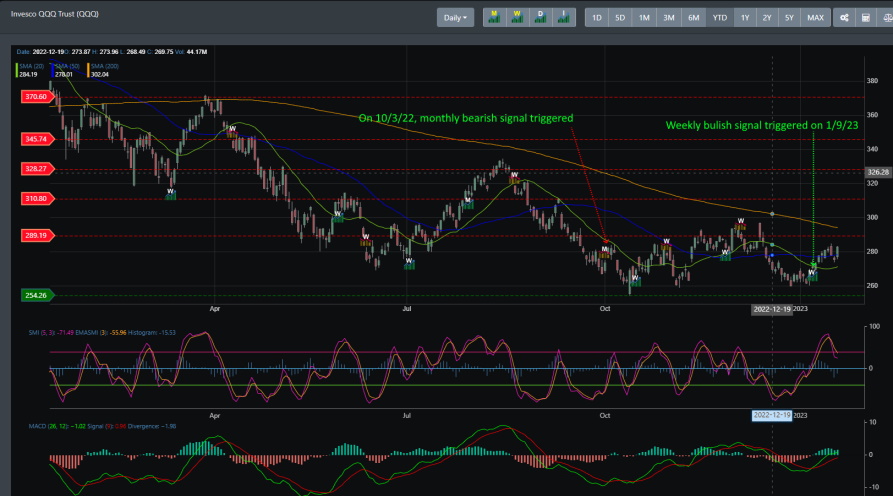Viewport: 893px width, 496px height.
Task: Click the SMA (200) value 302.04
Action: [100, 75]
